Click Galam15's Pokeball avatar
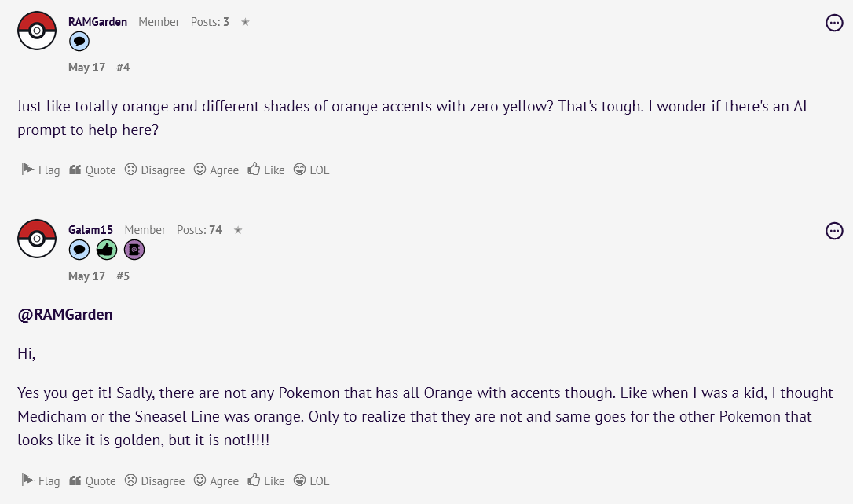The image size is (853, 504). tap(37, 239)
